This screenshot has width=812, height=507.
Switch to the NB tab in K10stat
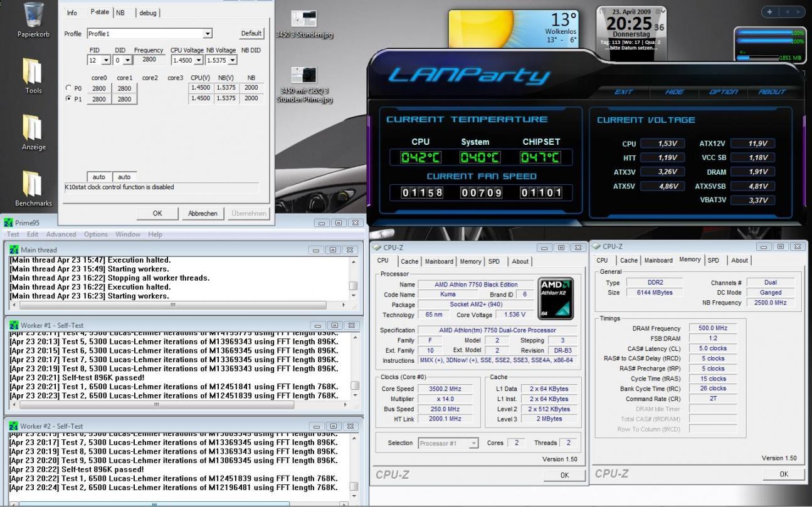point(120,13)
